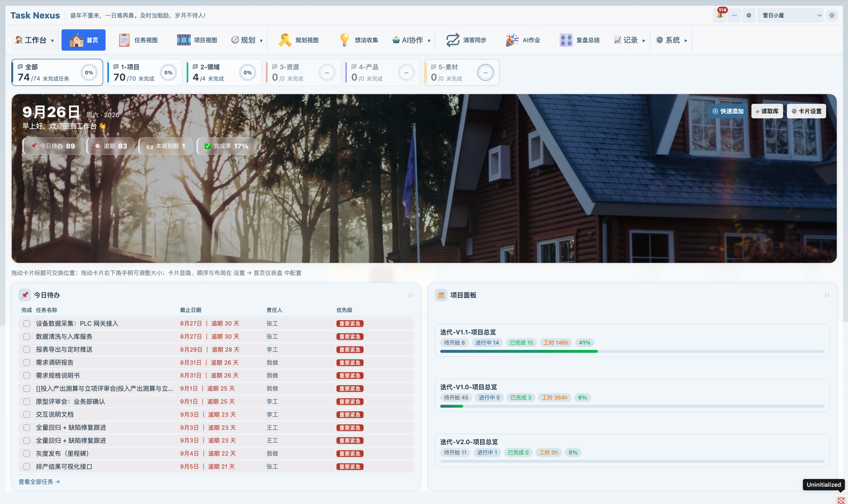This screenshot has height=504, width=848.
Task: Expand the 系统 menu group
Action: 671,40
